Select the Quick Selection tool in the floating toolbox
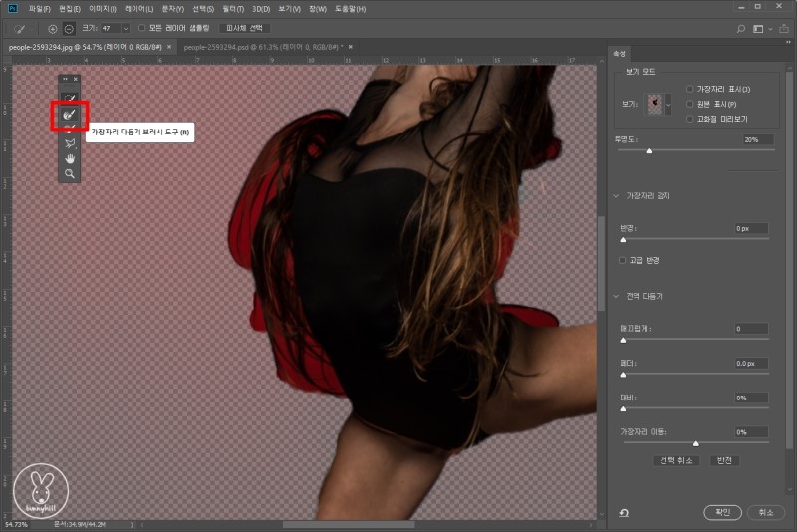This screenshot has height=532, width=797. (70, 98)
